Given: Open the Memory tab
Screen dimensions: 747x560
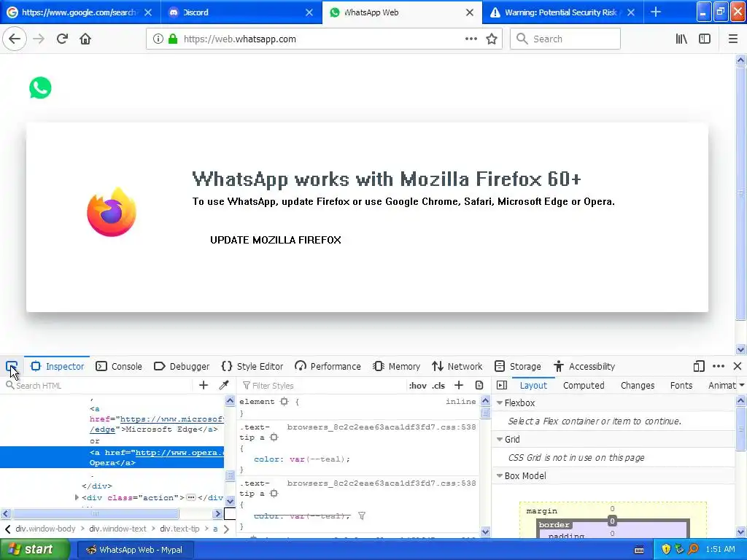Looking at the screenshot, I should [397, 366].
